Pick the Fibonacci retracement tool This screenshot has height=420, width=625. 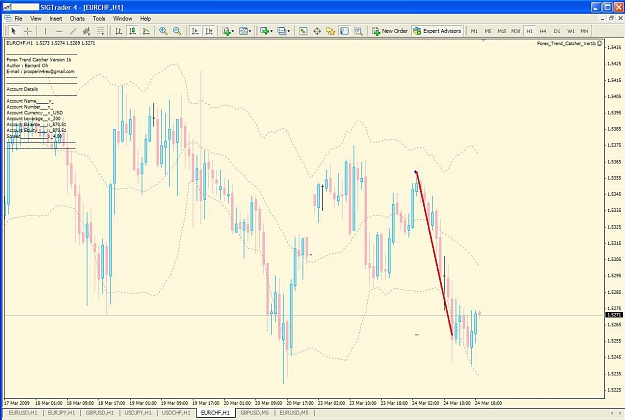coord(100,31)
